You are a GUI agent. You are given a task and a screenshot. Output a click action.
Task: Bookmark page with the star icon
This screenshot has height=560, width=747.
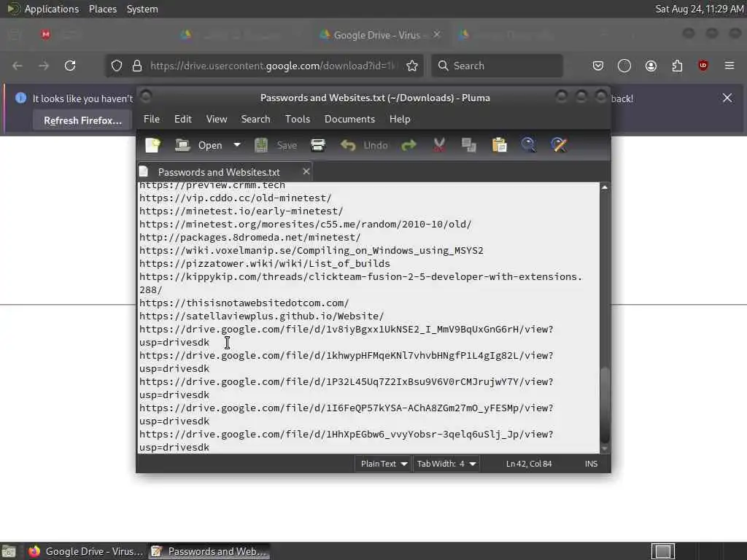[x=412, y=66]
